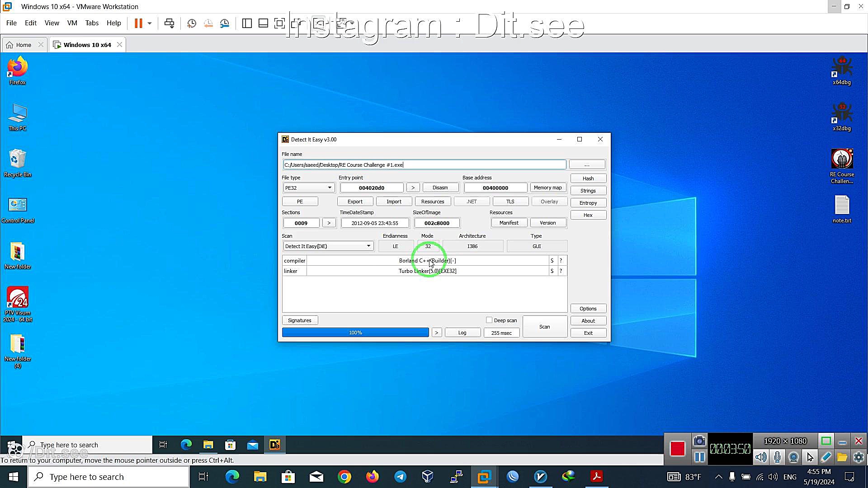Select the Firefox desktop shortcut
Screen dimensions: 868x488
(18, 70)
